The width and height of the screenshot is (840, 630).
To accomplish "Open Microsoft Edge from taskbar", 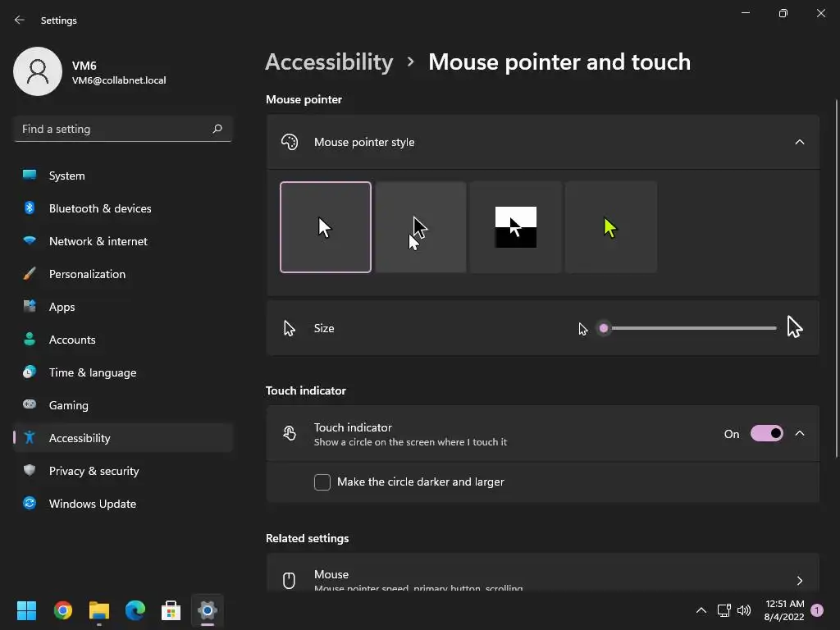I will pos(135,610).
